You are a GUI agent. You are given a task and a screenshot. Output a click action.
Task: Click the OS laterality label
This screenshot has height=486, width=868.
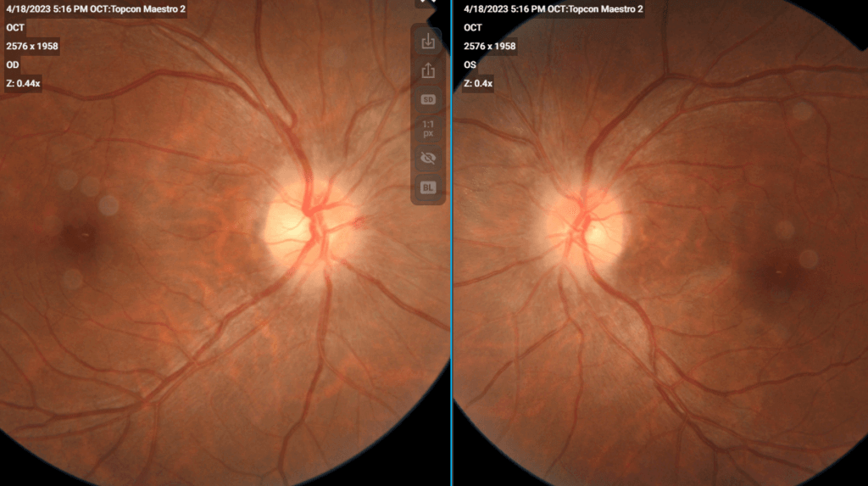[x=470, y=64]
